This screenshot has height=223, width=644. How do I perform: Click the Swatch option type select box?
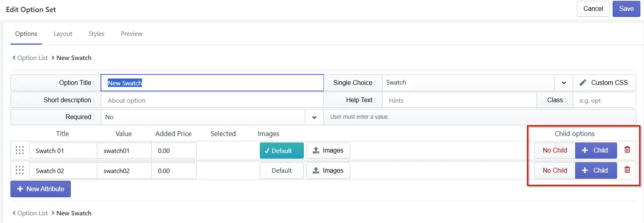click(x=477, y=83)
